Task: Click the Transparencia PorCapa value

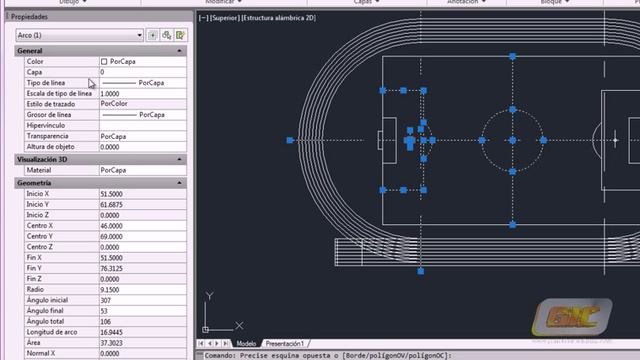Action: pos(142,136)
